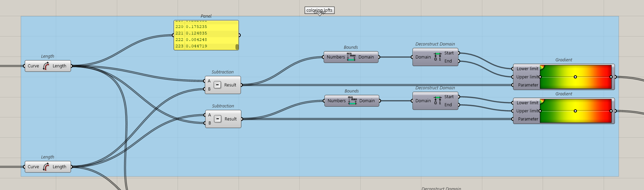Screen dimensions: 644x190
Task: Grab the green start grip of the lower Gradient
Action: [x=540, y=111]
